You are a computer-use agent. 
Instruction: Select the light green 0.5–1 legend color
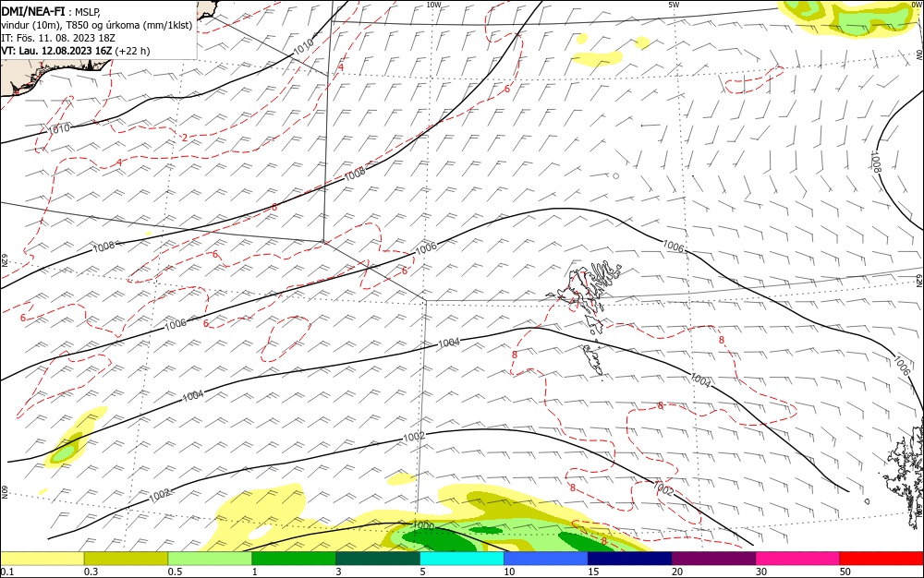(x=210, y=559)
